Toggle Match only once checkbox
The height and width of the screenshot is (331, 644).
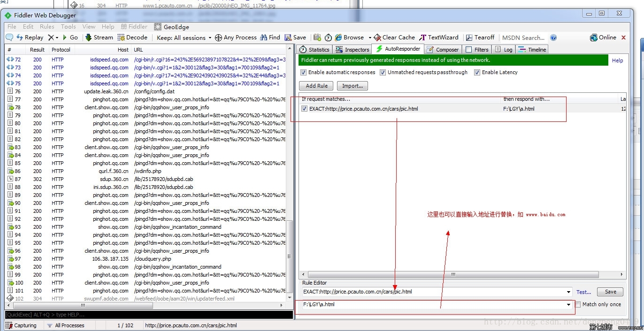point(578,304)
